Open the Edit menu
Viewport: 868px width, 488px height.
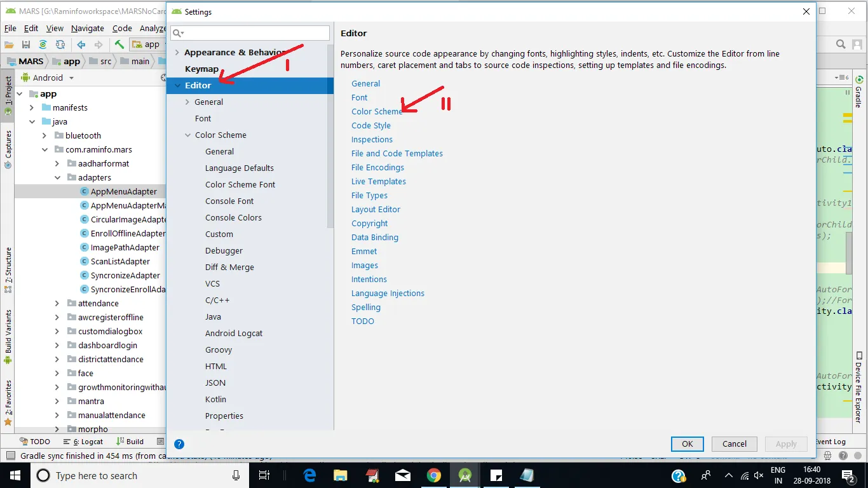click(x=31, y=28)
